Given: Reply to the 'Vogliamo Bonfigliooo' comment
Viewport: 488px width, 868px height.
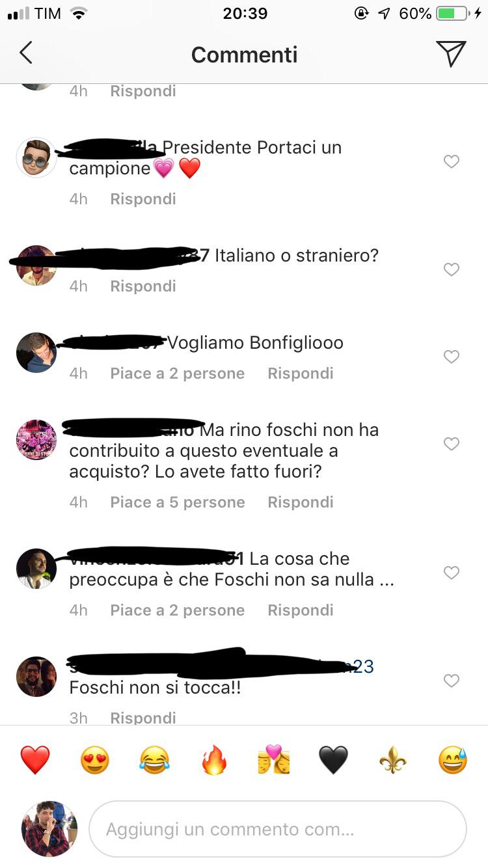Looking at the screenshot, I should click(x=301, y=373).
